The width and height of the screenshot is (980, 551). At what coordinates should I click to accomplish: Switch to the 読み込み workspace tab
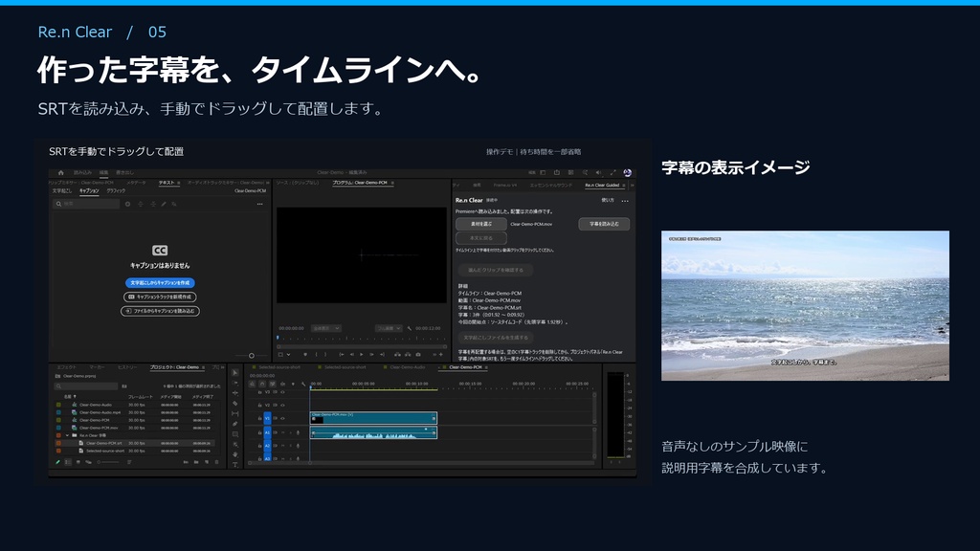(82, 173)
